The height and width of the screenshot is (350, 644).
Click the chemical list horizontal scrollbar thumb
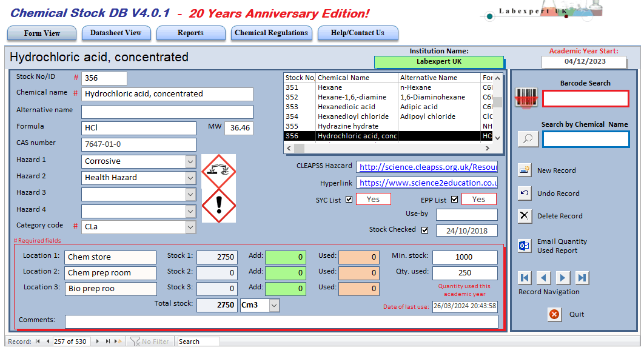[300, 148]
